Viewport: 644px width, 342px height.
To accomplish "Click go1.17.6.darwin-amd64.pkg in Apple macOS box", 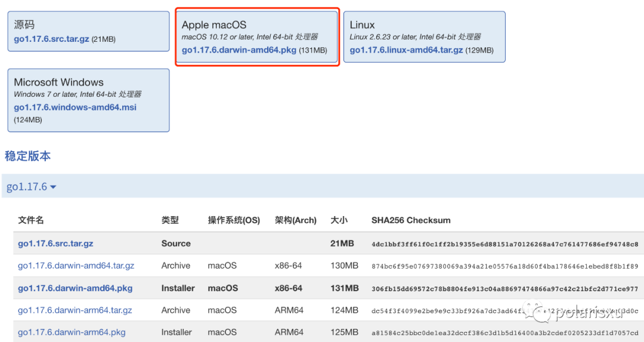I will 239,50.
